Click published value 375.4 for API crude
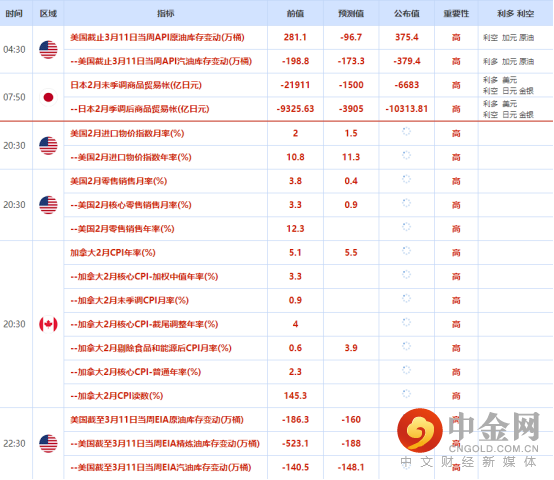The width and height of the screenshot is (554, 480). [x=407, y=37]
